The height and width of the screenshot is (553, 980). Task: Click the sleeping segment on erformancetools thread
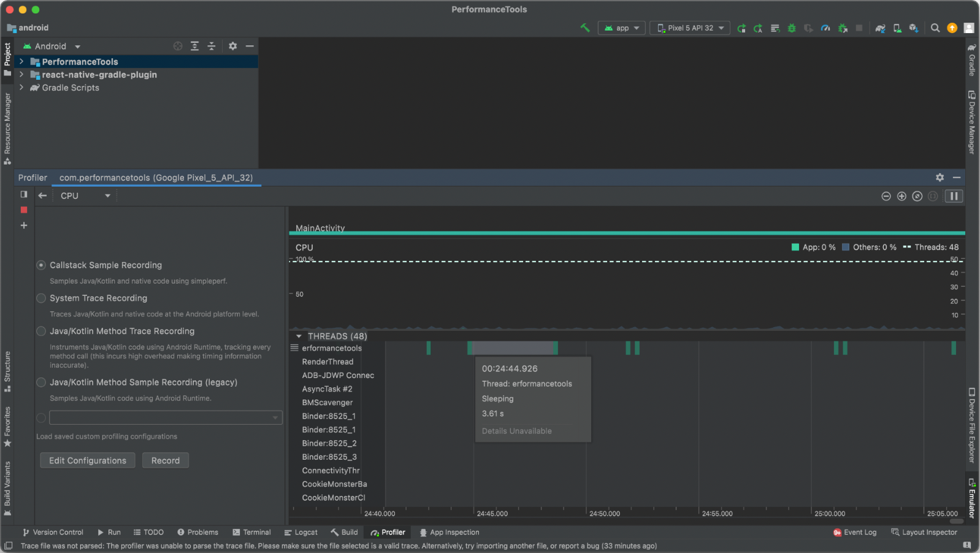[513, 348]
